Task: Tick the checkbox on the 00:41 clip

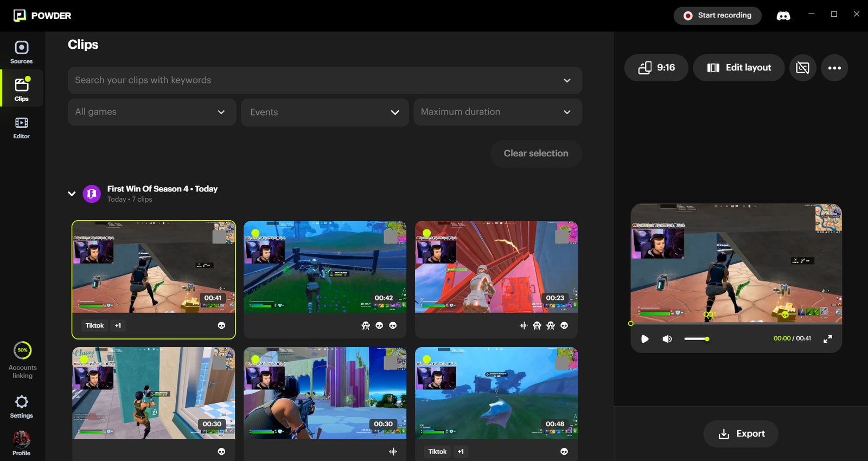Action: pyautogui.click(x=219, y=236)
